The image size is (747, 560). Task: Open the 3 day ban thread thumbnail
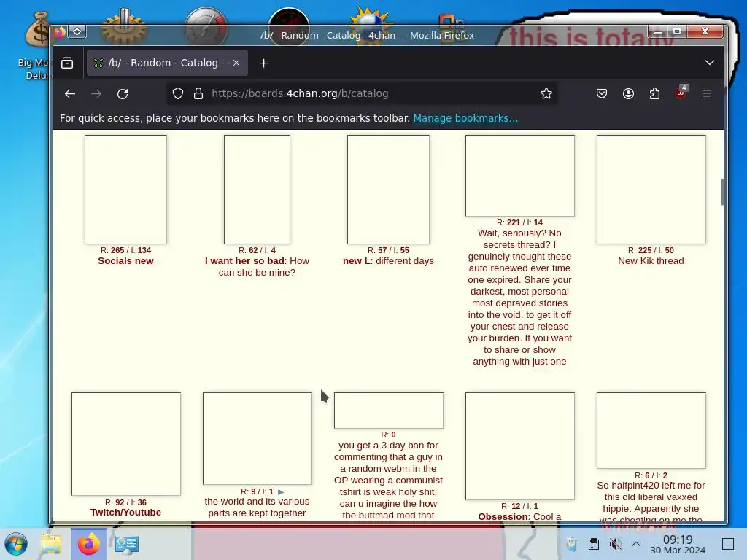[388, 411]
